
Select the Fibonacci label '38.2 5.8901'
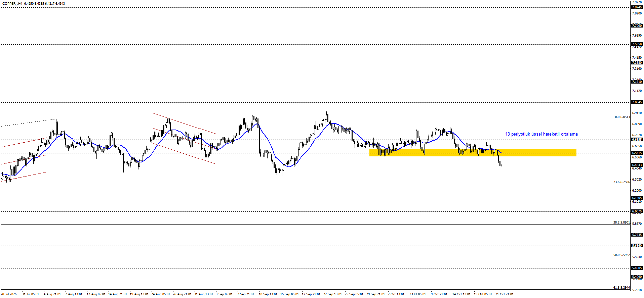click(621, 222)
